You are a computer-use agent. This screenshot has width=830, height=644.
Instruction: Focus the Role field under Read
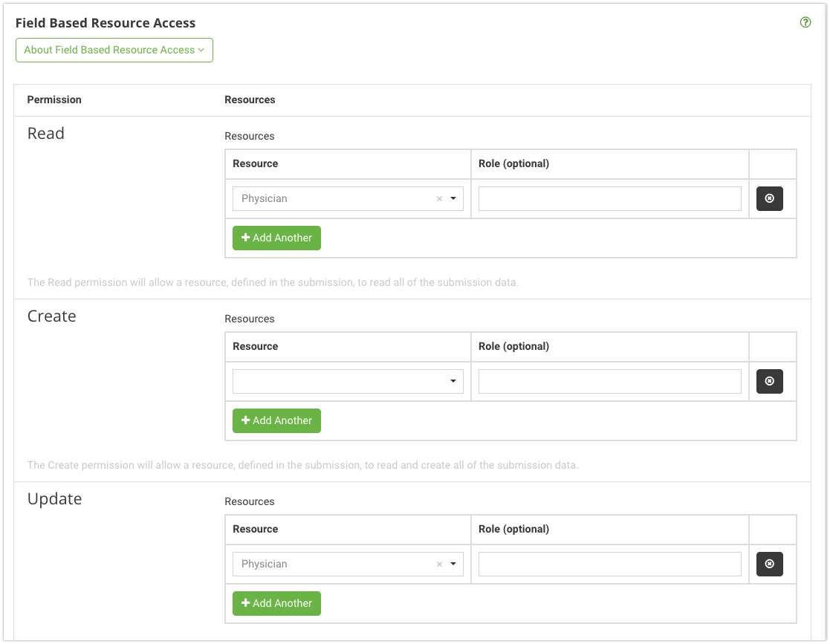click(609, 198)
